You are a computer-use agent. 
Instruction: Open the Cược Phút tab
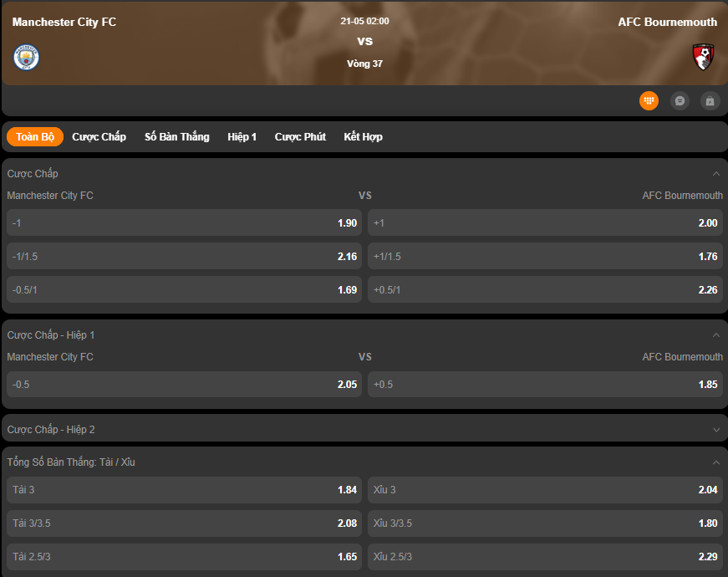point(300,136)
